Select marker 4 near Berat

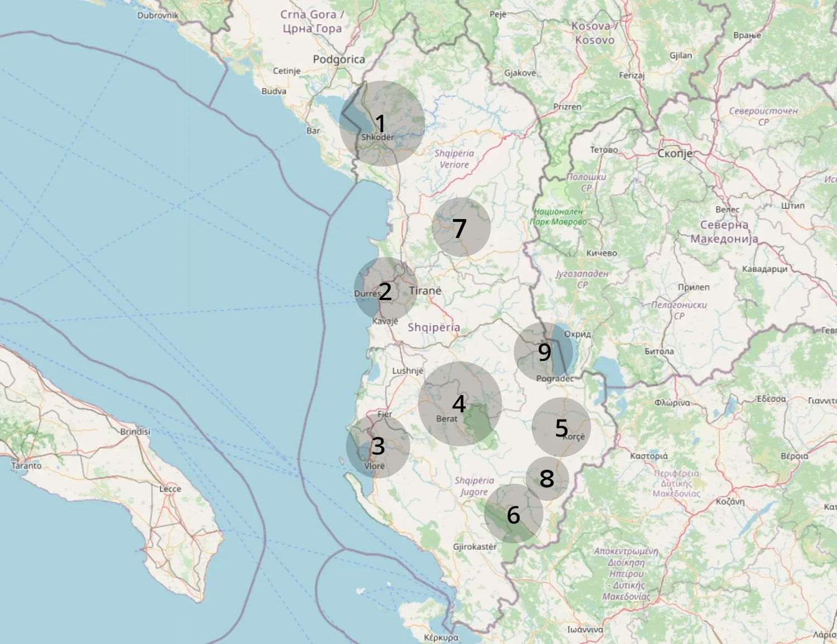pos(459,403)
